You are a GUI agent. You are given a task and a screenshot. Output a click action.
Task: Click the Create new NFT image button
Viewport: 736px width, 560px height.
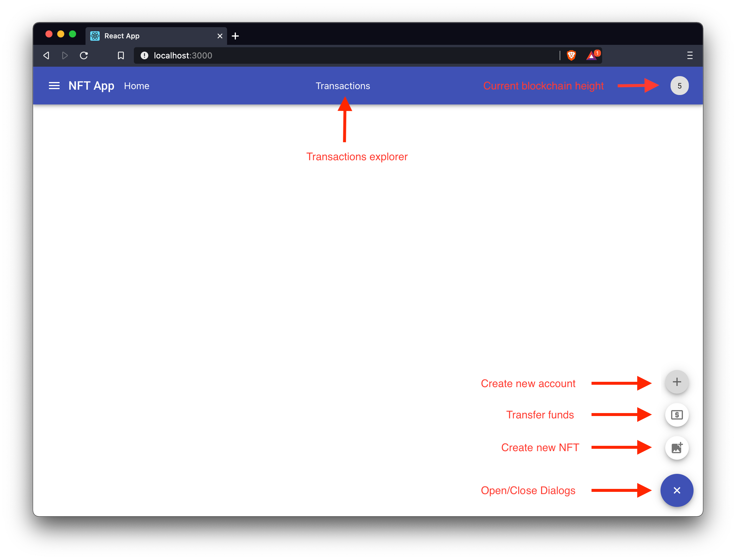click(x=676, y=448)
